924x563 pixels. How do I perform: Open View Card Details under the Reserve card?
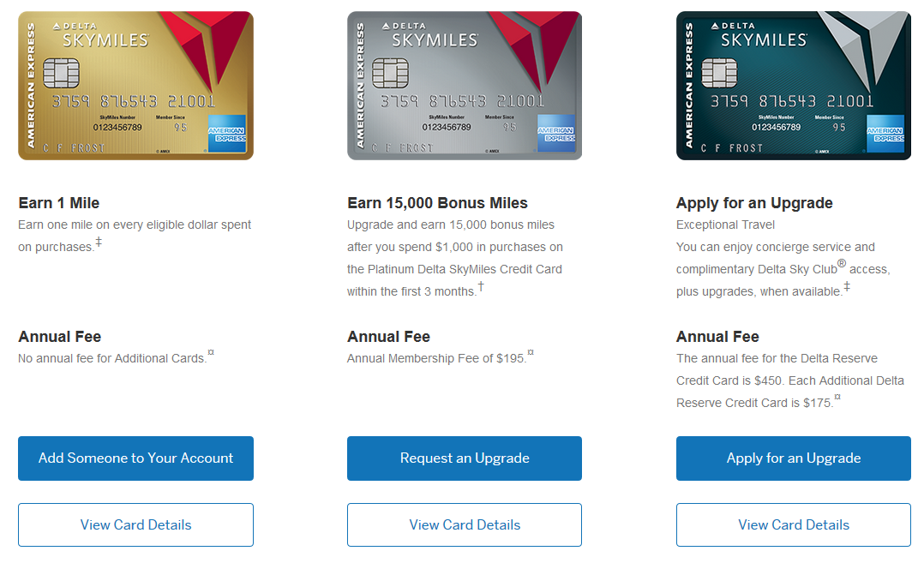click(793, 524)
